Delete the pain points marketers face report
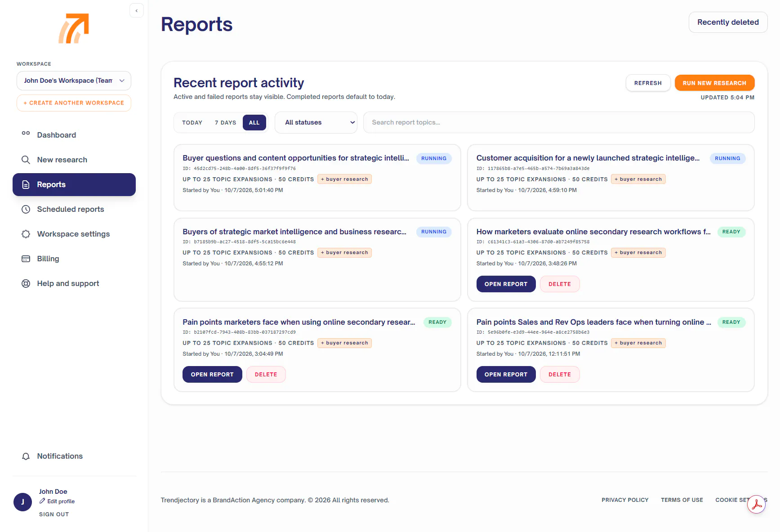780x532 pixels. click(266, 375)
